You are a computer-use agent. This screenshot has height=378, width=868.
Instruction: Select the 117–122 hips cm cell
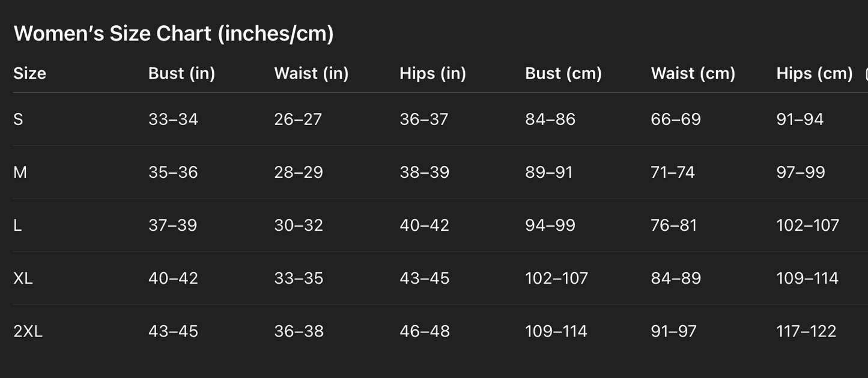(806, 331)
